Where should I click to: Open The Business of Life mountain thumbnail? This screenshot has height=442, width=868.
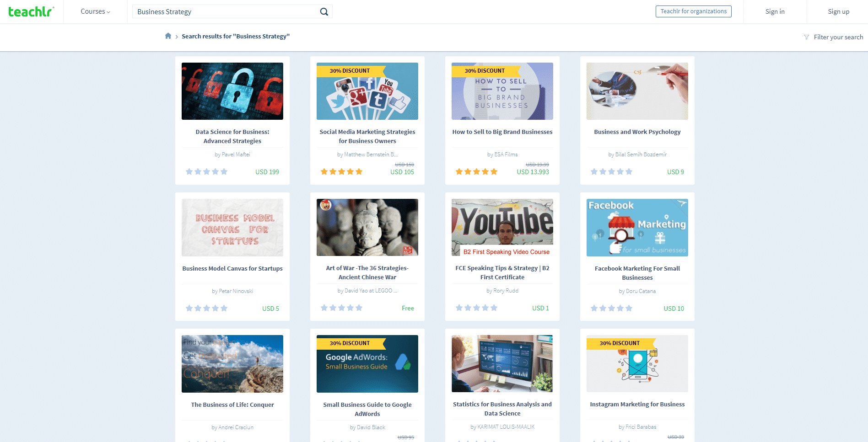(232, 364)
